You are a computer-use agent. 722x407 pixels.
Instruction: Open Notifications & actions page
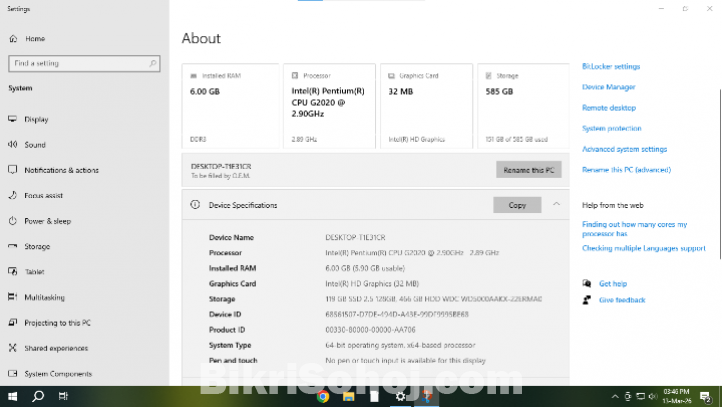(x=61, y=170)
